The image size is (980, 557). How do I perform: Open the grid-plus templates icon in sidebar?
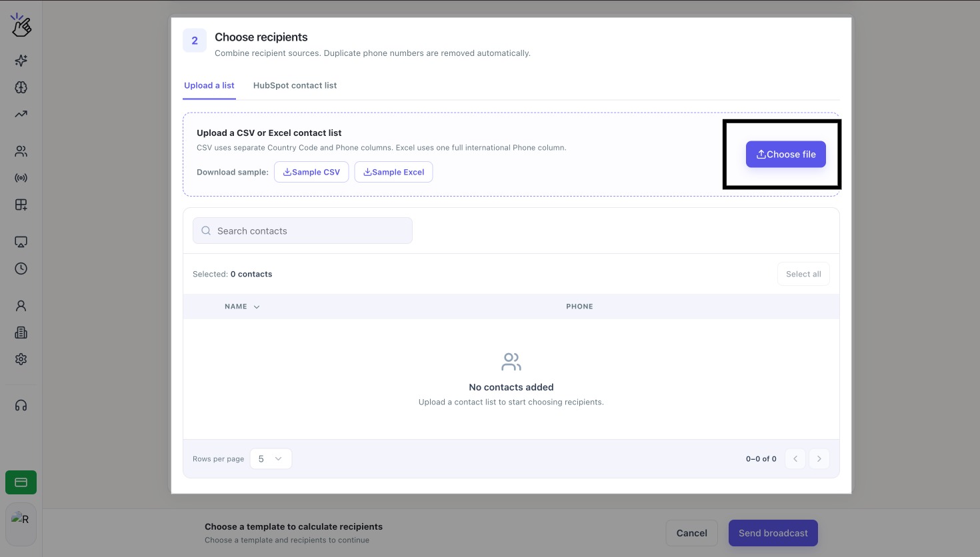coord(21,205)
